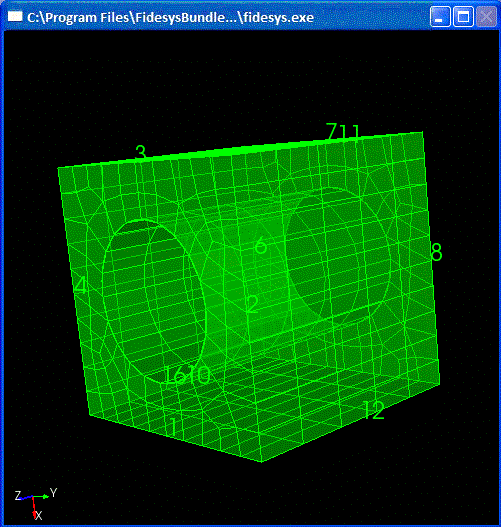Image resolution: width=501 pixels, height=527 pixels.
Task: Select the label 4 on left face
Action: (x=81, y=286)
